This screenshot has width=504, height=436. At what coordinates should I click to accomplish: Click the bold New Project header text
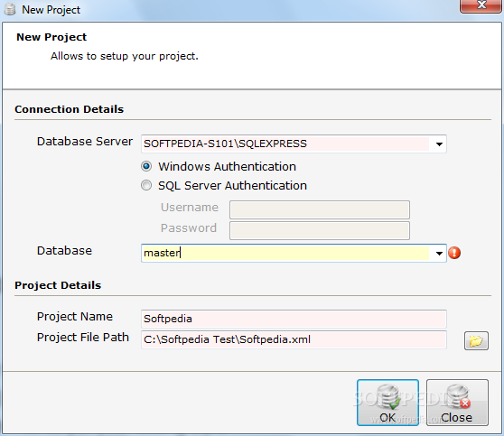click(x=51, y=37)
